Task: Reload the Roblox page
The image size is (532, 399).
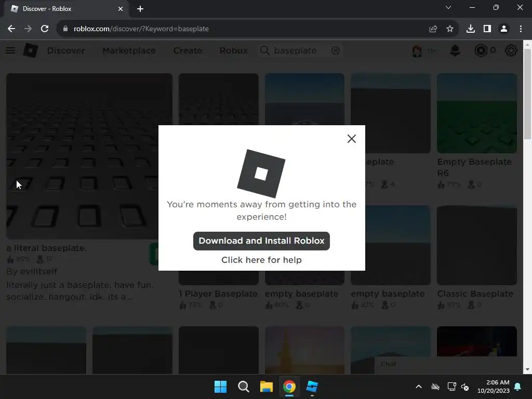Action: point(45,29)
